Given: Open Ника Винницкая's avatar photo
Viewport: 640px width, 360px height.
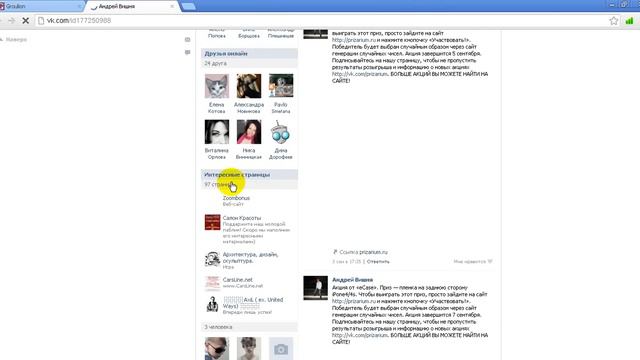Looking at the screenshot, I should tap(249, 132).
